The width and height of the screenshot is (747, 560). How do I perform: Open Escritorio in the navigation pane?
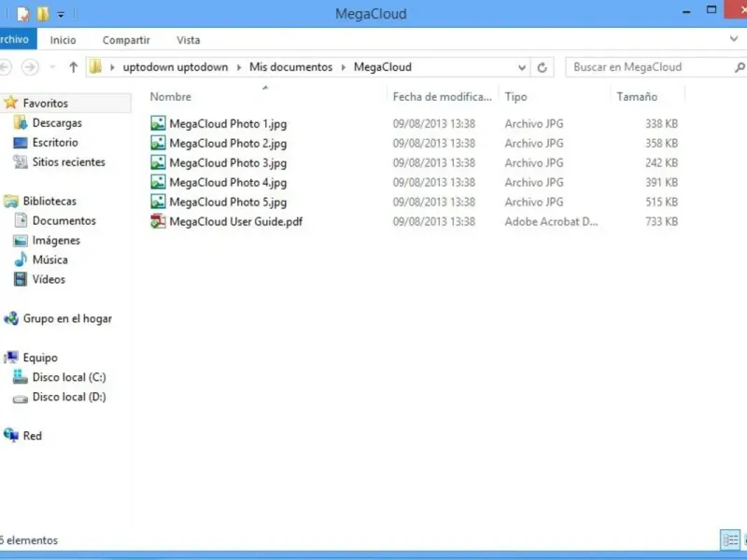(55, 143)
